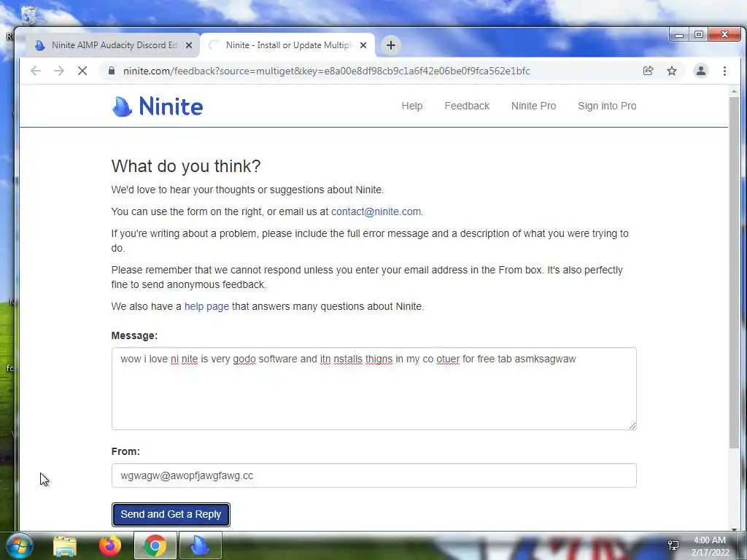This screenshot has height=560, width=747.
Task: Select the Ninite Install or Update tab
Action: pyautogui.click(x=287, y=45)
